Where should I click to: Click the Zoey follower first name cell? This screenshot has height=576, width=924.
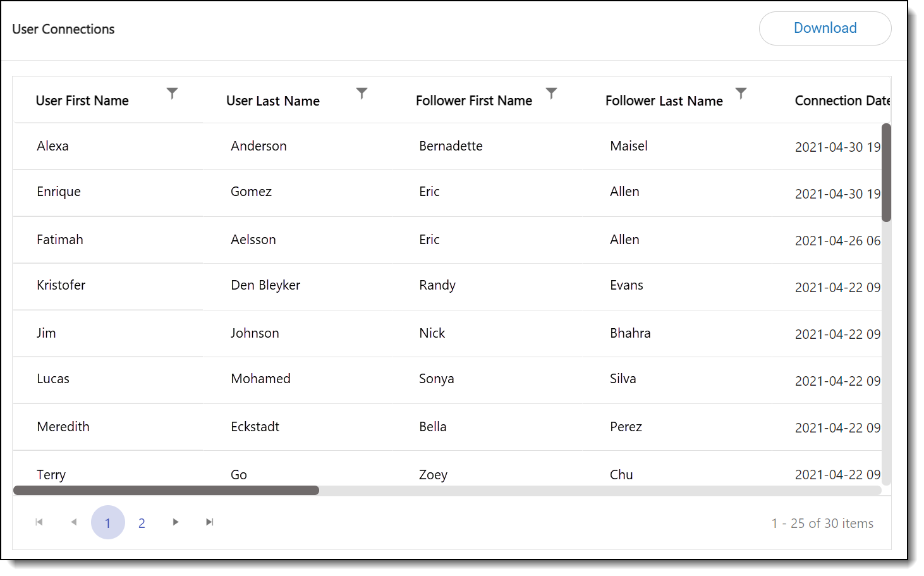(433, 475)
